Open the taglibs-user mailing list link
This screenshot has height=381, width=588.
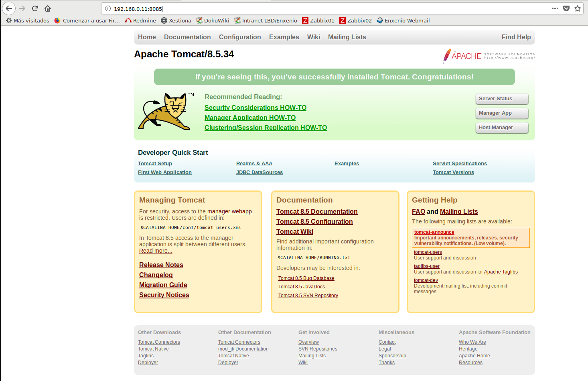tap(427, 266)
